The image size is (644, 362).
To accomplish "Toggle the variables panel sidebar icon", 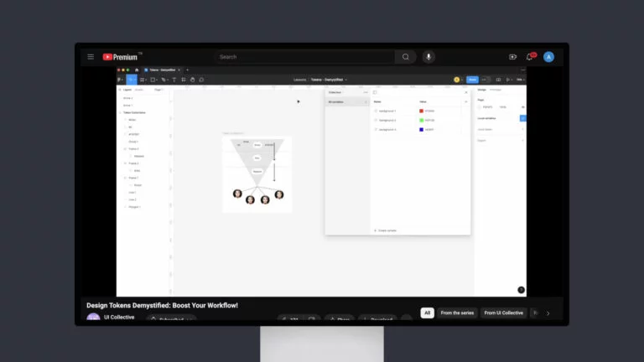I will 375,92.
